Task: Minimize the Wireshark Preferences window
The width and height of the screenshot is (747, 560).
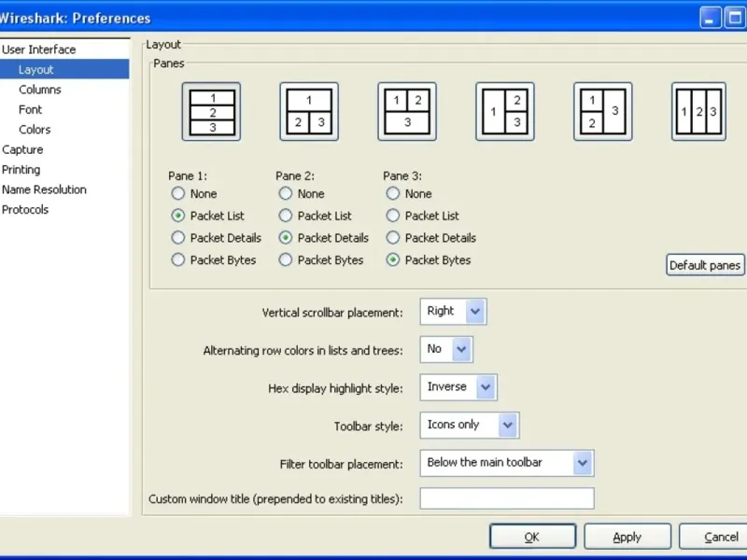Action: click(x=710, y=18)
